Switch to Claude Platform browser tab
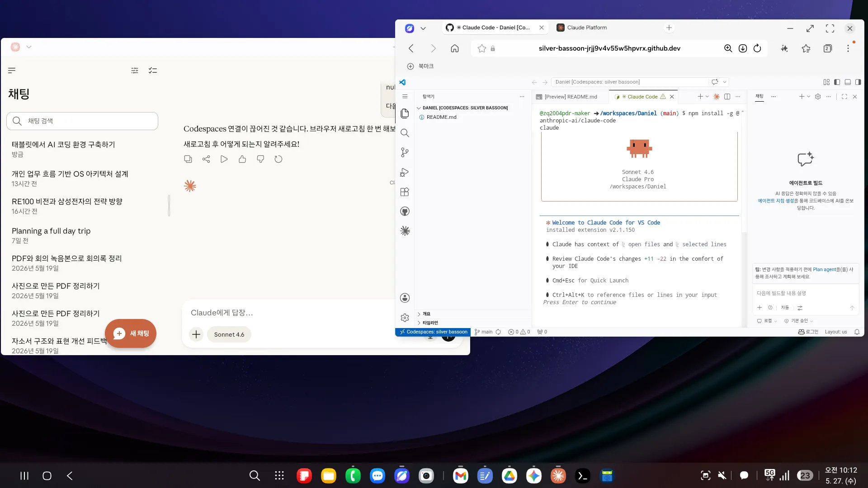This screenshot has height=488, width=868. click(586, 28)
